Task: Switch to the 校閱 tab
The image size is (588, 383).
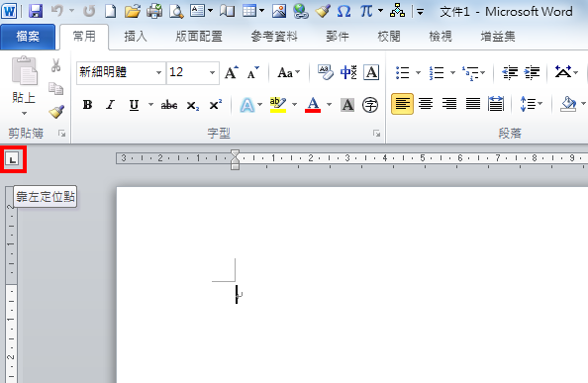Action: (389, 37)
